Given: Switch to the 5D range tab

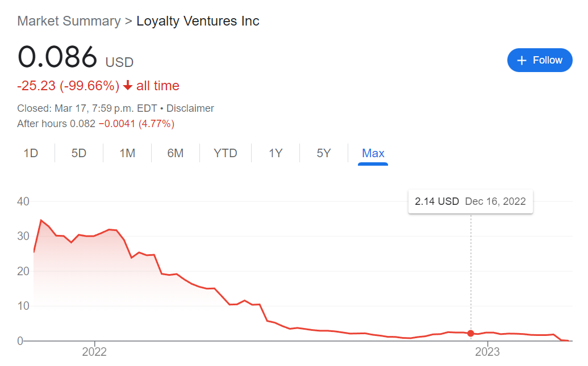Looking at the screenshot, I should [79, 153].
